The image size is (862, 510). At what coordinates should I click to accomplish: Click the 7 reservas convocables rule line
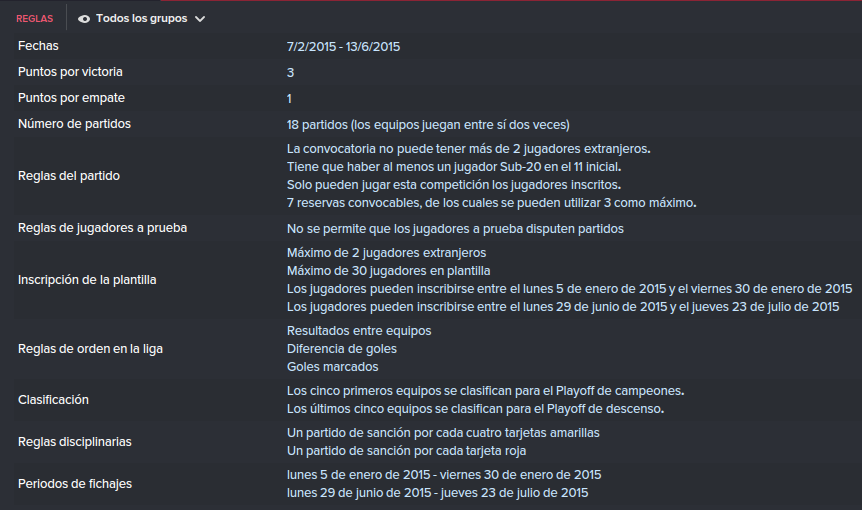tap(491, 203)
